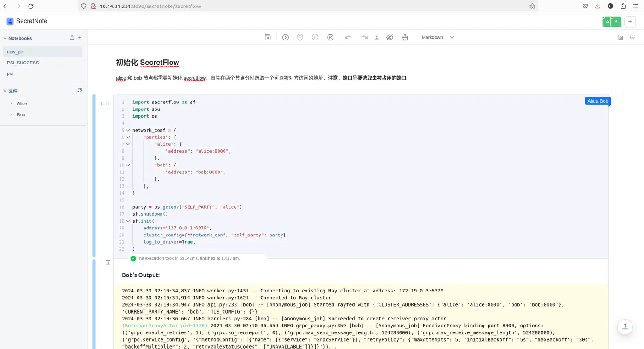Go forward in browser history
Screen dimensions: 644x349
[18, 6]
